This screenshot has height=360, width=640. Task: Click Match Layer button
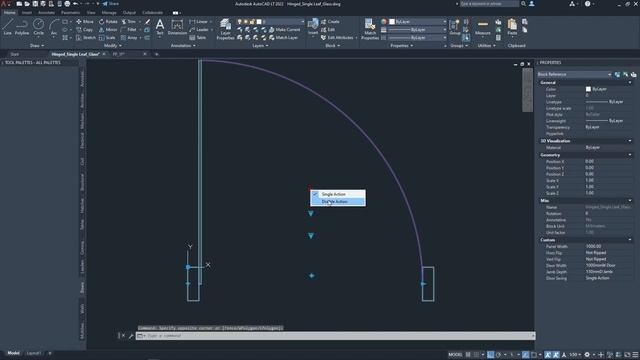tap(283, 38)
